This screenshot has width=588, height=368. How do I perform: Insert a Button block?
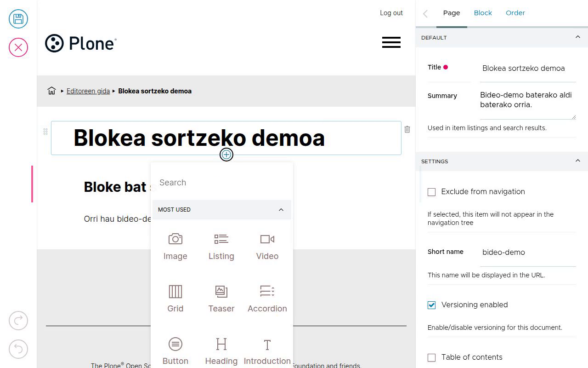(x=175, y=351)
